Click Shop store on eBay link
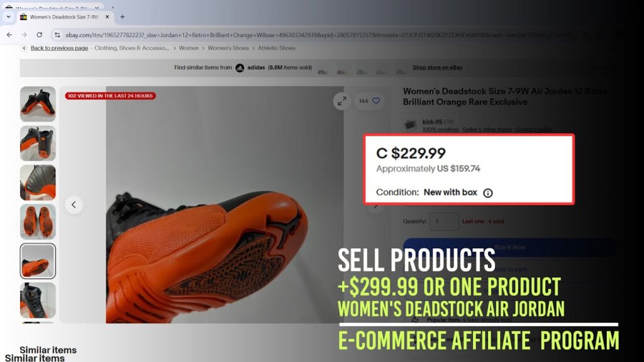 click(438, 67)
